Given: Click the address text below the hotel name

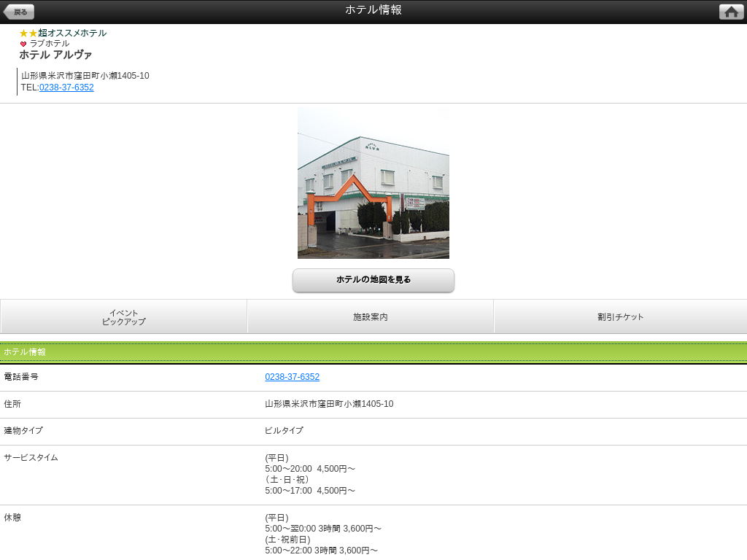Looking at the screenshot, I should tap(85, 76).
